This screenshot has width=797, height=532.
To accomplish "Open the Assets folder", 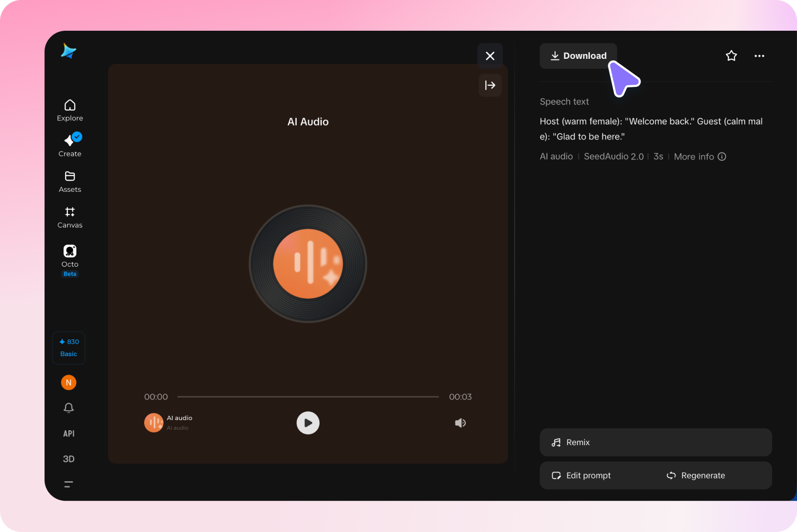I will [x=70, y=182].
